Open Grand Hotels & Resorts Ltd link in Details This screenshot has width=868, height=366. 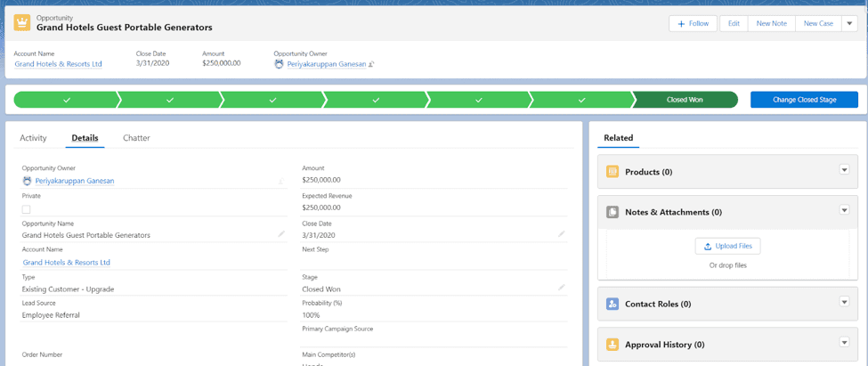coord(67,262)
